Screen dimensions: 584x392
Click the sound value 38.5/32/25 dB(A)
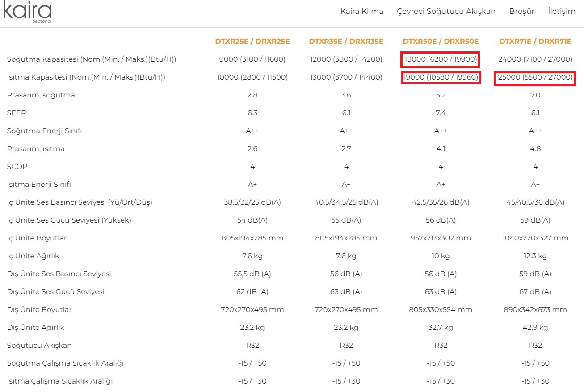pos(252,202)
